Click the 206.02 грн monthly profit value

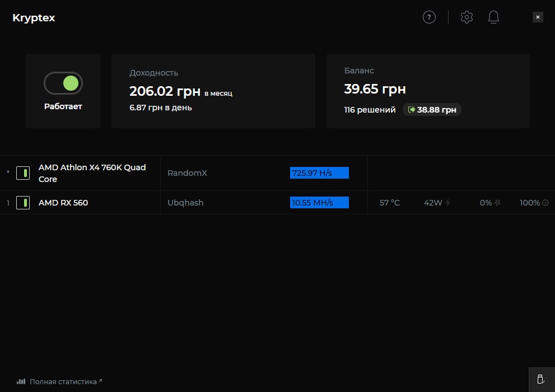pyautogui.click(x=165, y=91)
